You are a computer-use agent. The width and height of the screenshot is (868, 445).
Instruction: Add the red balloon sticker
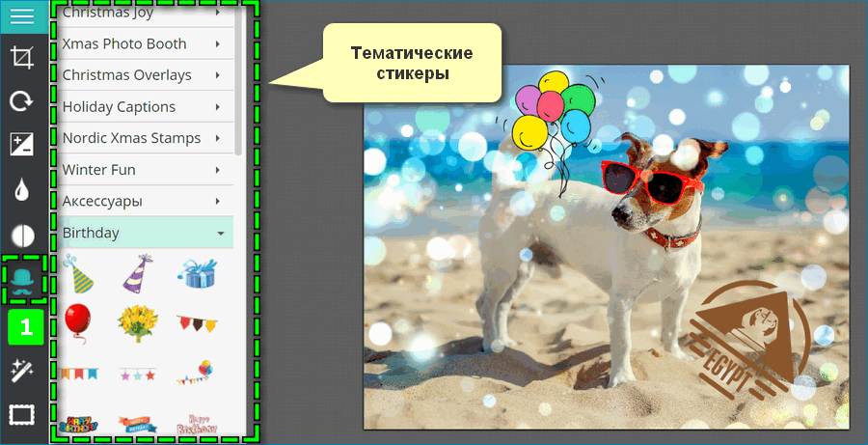point(77,320)
